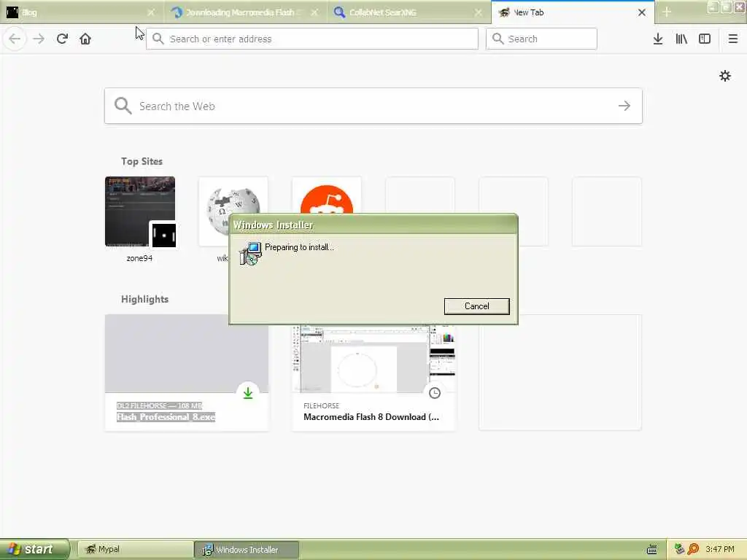Screen dimensions: 747x560
Task: Open the Windows start menu
Action: point(35,549)
